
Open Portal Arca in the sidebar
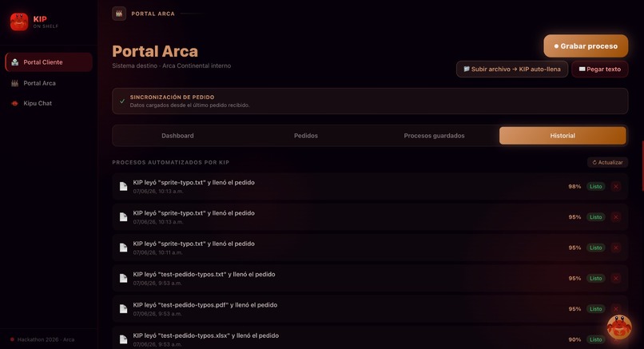pos(49,83)
